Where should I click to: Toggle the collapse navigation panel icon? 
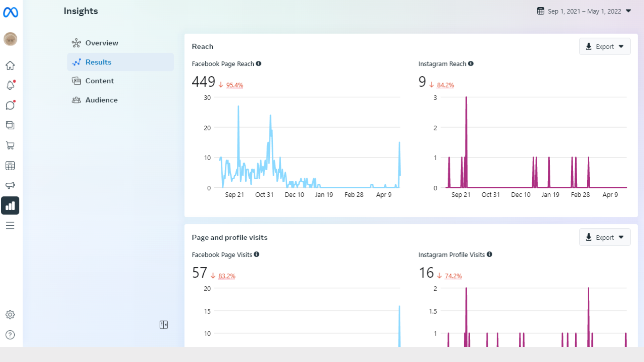click(x=164, y=325)
